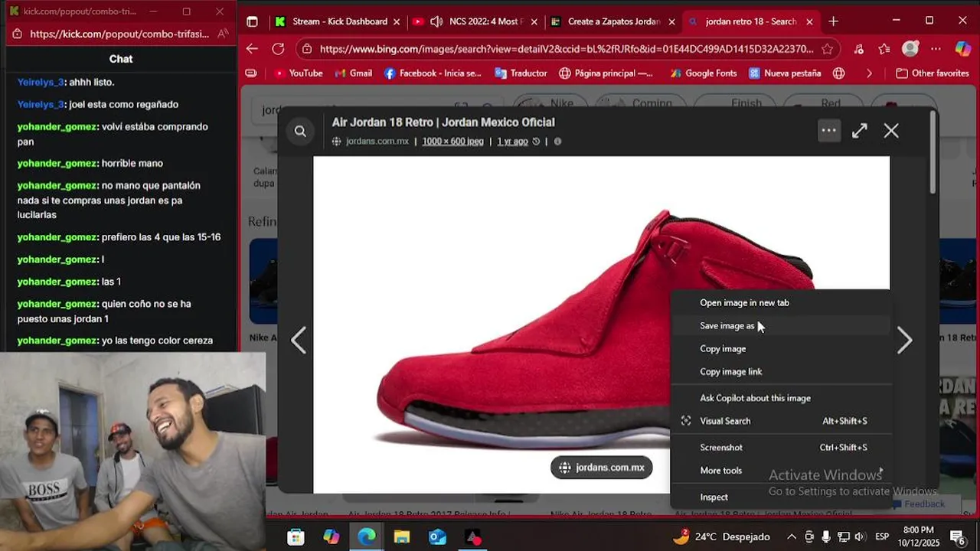Expand the More tools submenu
Screen dimensions: 980x551
(x=781, y=471)
